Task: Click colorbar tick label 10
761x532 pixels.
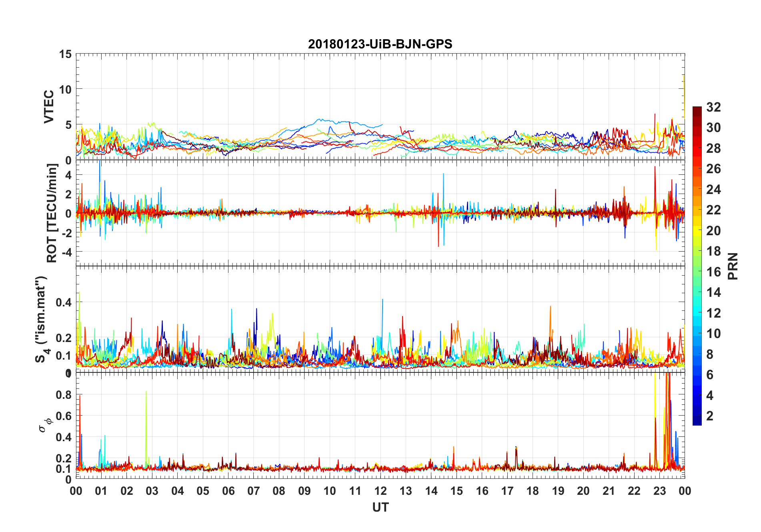Action: click(713, 333)
